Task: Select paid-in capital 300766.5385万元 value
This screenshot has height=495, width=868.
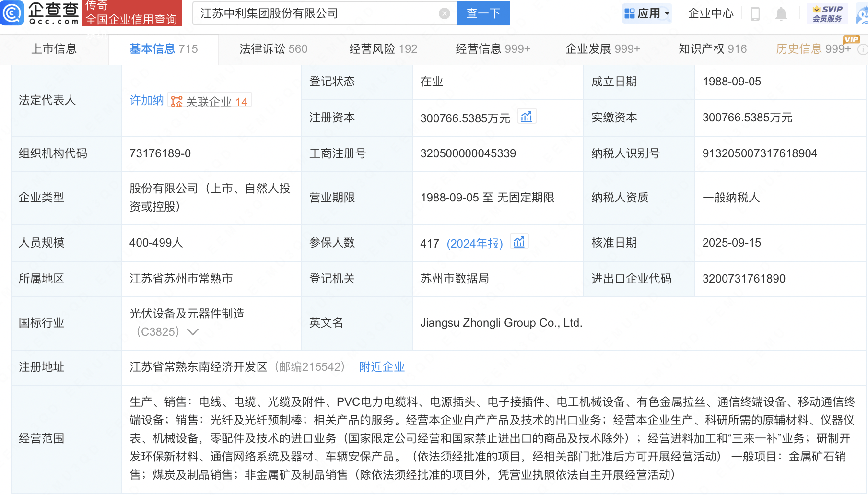Action: [747, 118]
